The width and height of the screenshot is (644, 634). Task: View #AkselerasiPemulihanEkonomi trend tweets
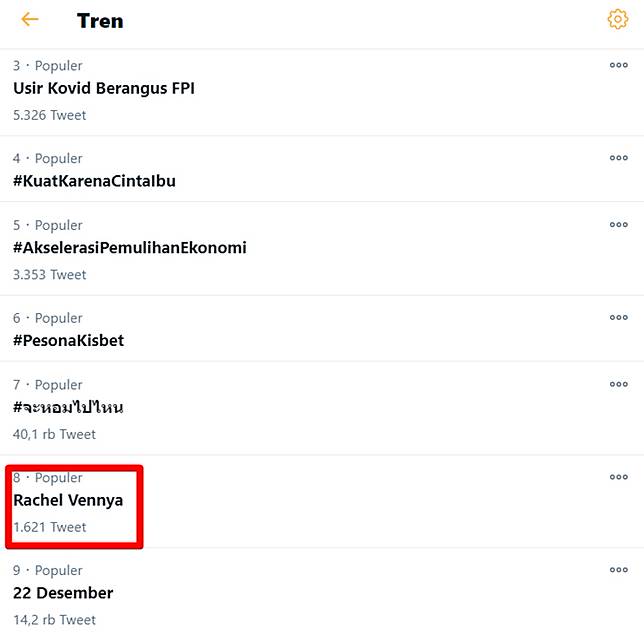coord(130,248)
